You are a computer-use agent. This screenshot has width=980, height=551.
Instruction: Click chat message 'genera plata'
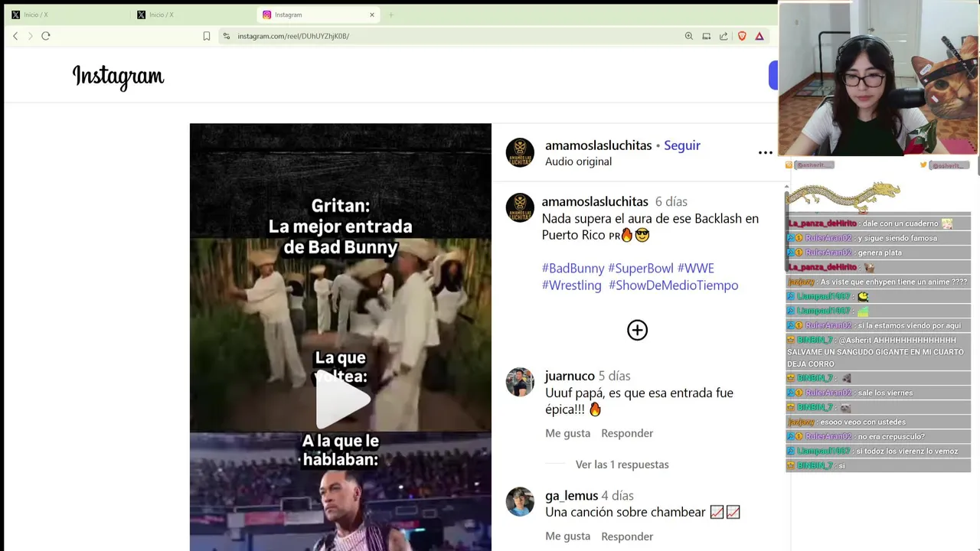(x=880, y=253)
